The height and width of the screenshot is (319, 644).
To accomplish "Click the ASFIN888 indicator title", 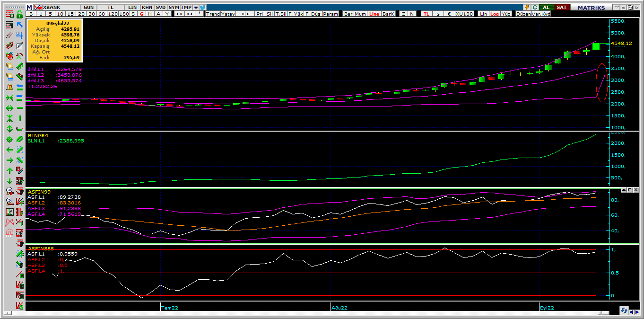I will [40, 248].
